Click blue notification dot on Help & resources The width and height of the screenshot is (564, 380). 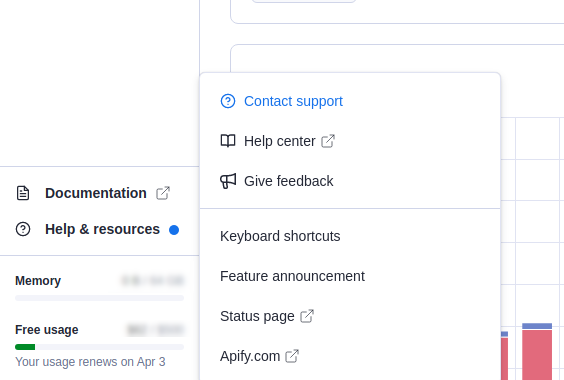click(174, 230)
